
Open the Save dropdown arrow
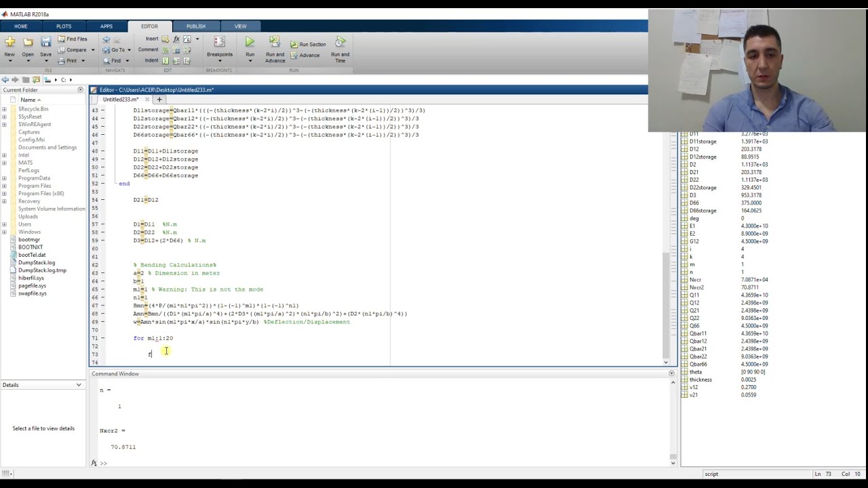45,61
